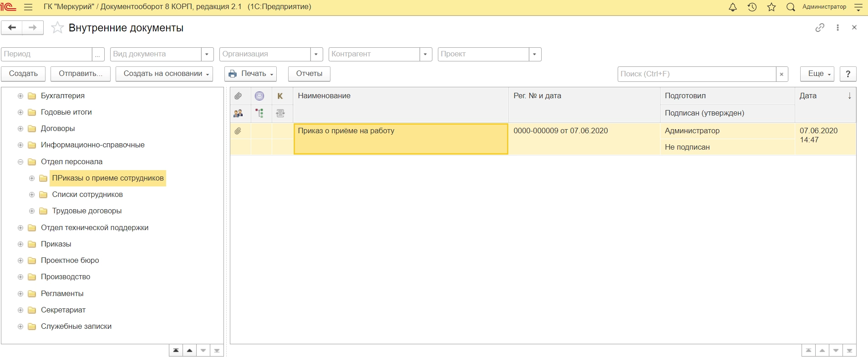The height and width of the screenshot is (357, 868).
Task: Open favorites star in title bar
Action: [x=772, y=7]
